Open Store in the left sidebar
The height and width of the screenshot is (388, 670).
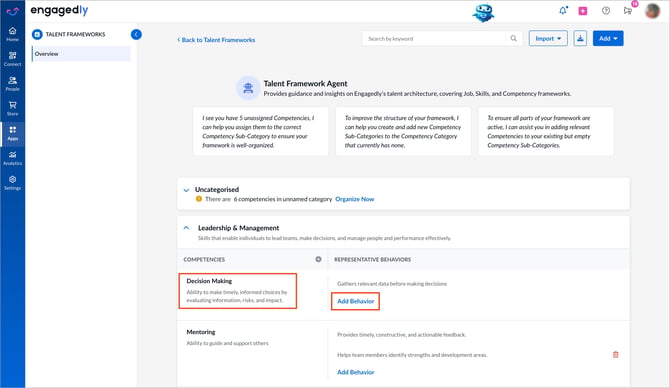click(x=12, y=109)
